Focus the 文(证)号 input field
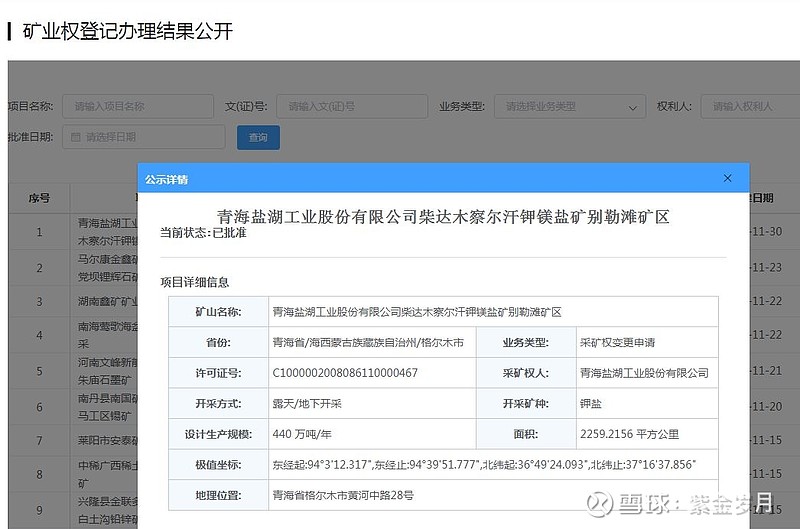 pyautogui.click(x=352, y=106)
